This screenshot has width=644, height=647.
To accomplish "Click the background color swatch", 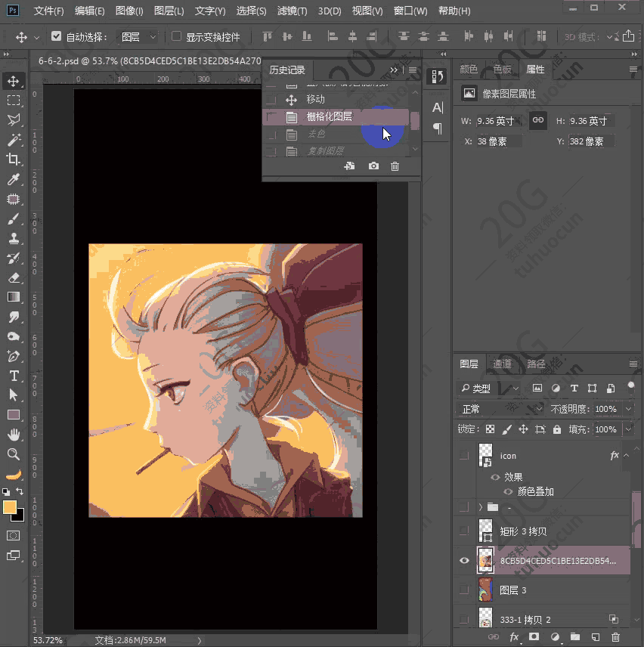I will pyautogui.click(x=20, y=517).
